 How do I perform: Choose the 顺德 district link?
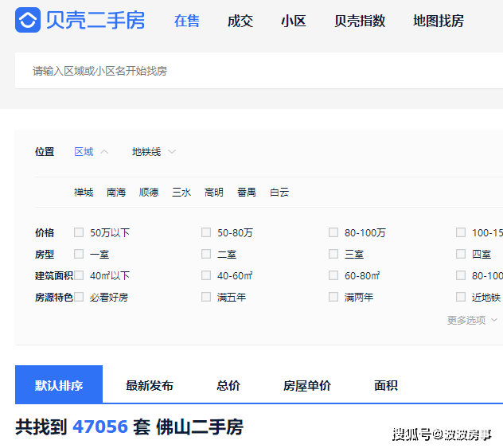pos(149,192)
